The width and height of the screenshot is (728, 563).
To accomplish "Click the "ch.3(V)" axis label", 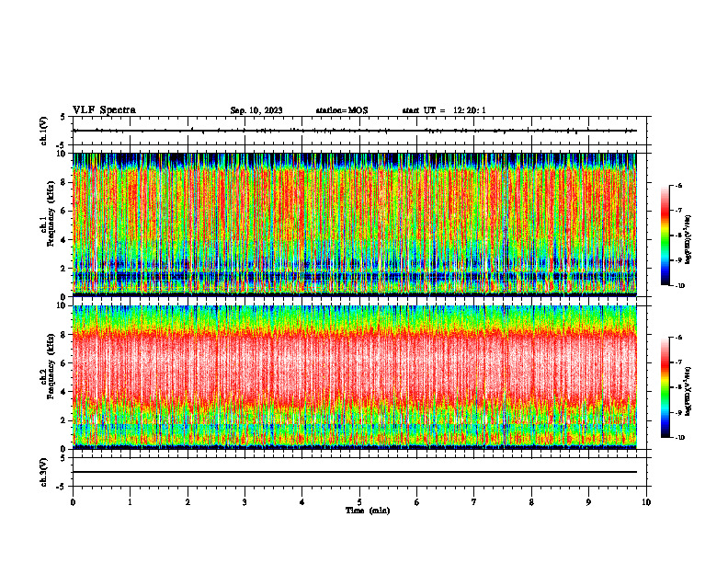I will (44, 472).
